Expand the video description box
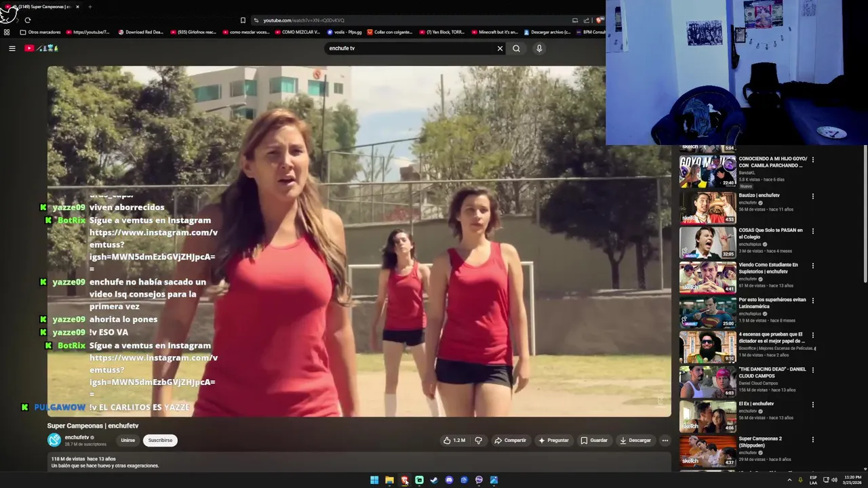Image resolution: width=868 pixels, height=488 pixels. (359, 462)
